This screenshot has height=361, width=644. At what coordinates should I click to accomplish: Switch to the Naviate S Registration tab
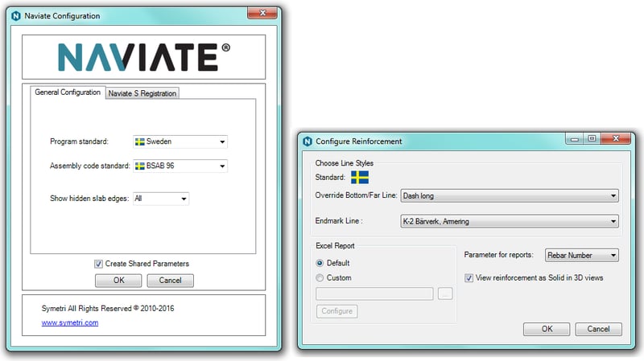[142, 93]
